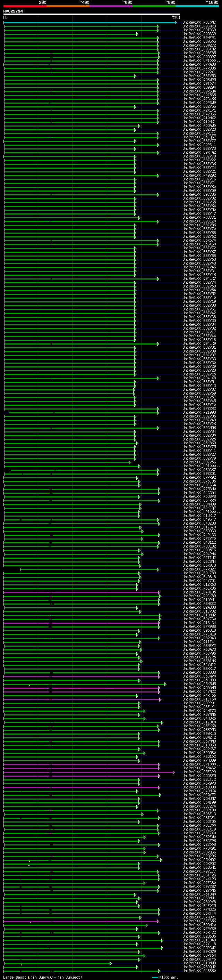Select the UniRef100_C1UXL7 label
Image resolution: width=222 pixels, height=980 pixels.
199,516
